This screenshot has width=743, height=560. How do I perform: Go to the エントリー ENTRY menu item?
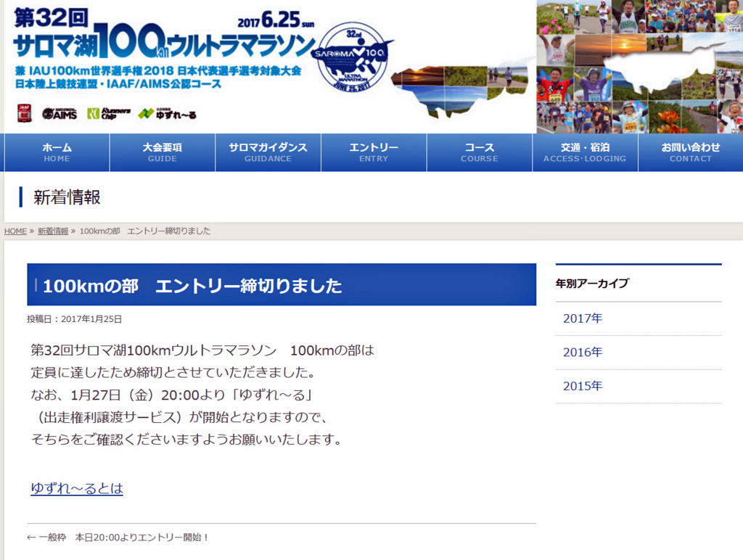(374, 152)
